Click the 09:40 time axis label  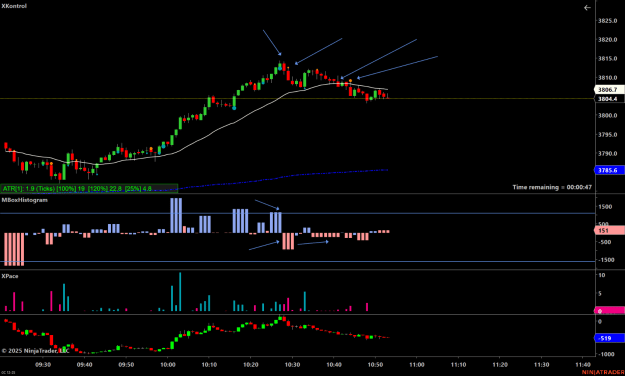(85, 365)
